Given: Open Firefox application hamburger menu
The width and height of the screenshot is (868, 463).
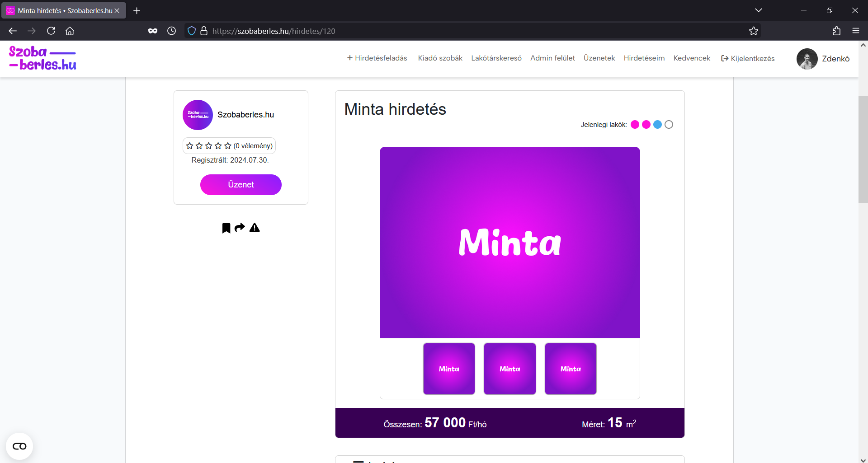Looking at the screenshot, I should (x=856, y=31).
